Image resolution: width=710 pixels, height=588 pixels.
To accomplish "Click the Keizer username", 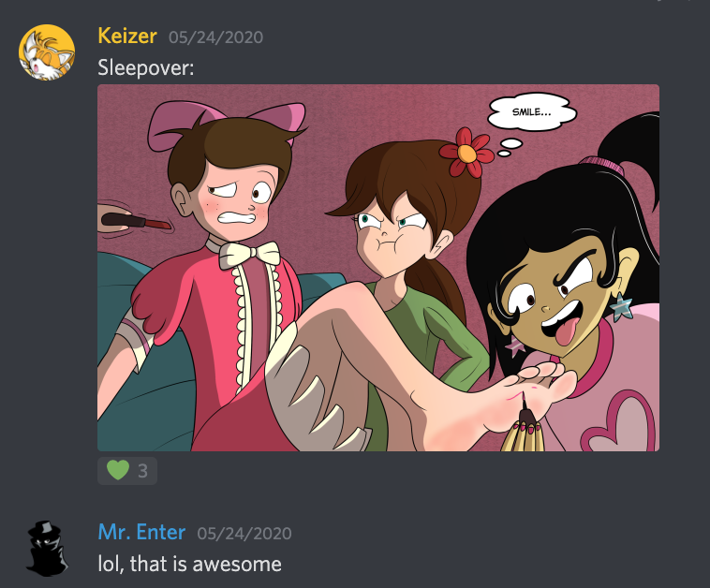I will (x=127, y=37).
